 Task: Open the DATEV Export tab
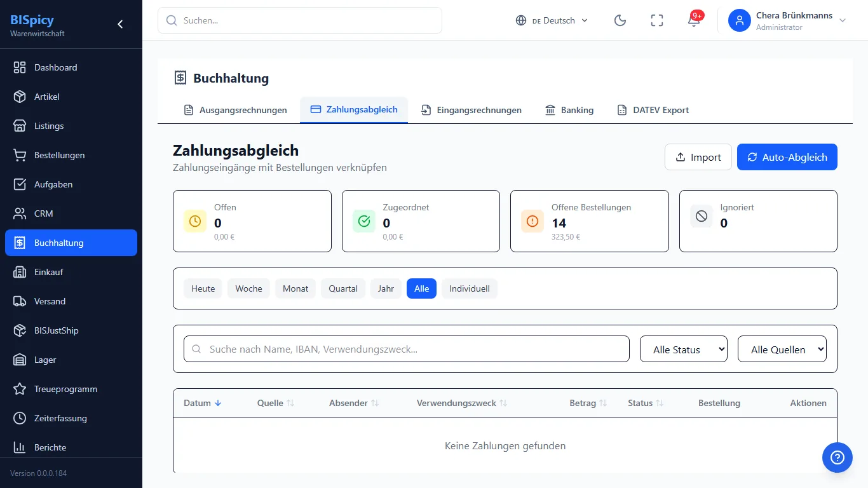(653, 110)
